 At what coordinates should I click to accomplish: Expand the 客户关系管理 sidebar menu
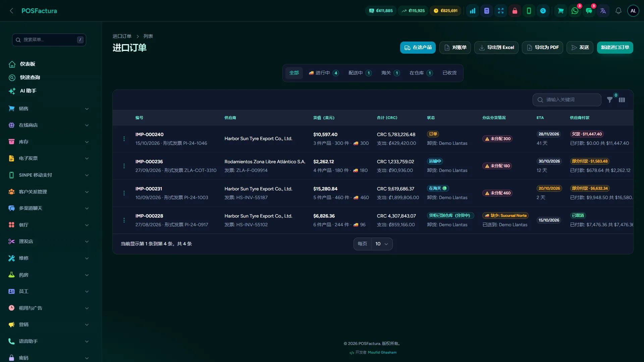[x=49, y=192]
